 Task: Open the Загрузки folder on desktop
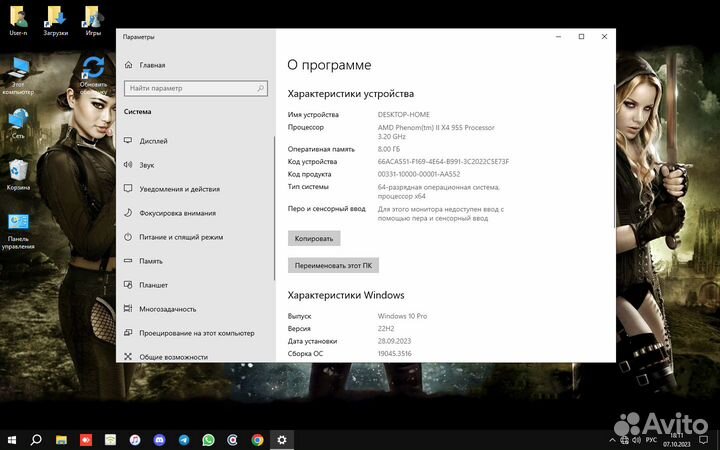pyautogui.click(x=55, y=19)
